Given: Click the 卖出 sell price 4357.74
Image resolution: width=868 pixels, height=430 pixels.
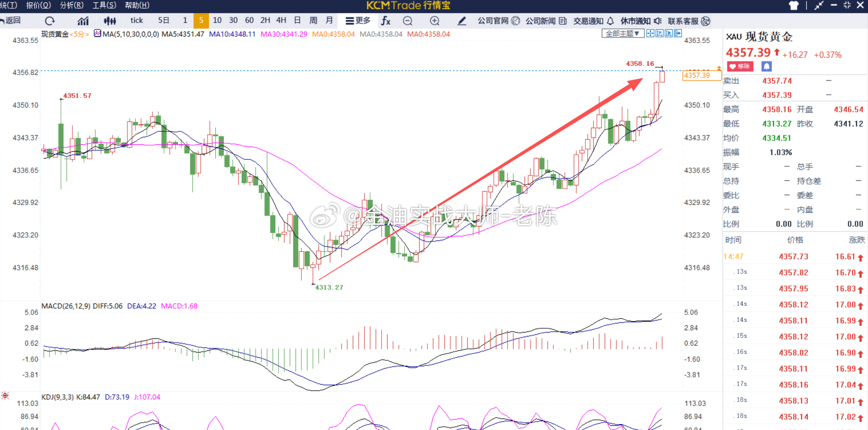Looking at the screenshot, I should click(x=777, y=81).
